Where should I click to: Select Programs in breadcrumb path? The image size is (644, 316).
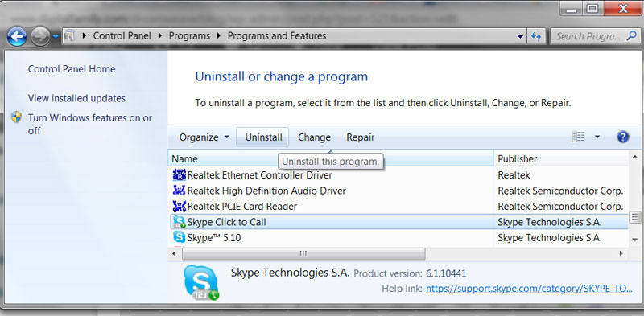coord(189,36)
